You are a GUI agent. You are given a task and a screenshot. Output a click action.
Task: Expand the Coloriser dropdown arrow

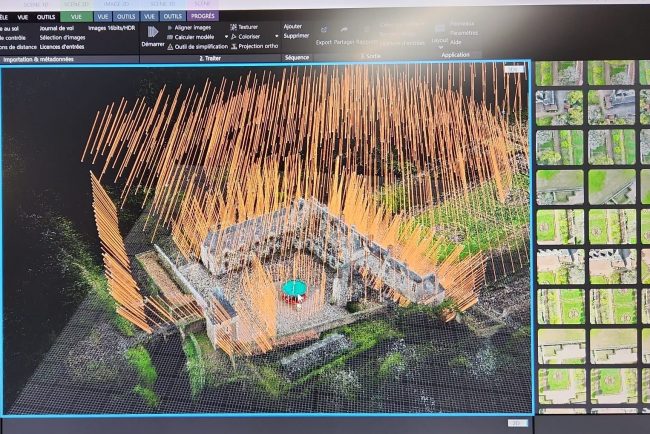[276, 36]
